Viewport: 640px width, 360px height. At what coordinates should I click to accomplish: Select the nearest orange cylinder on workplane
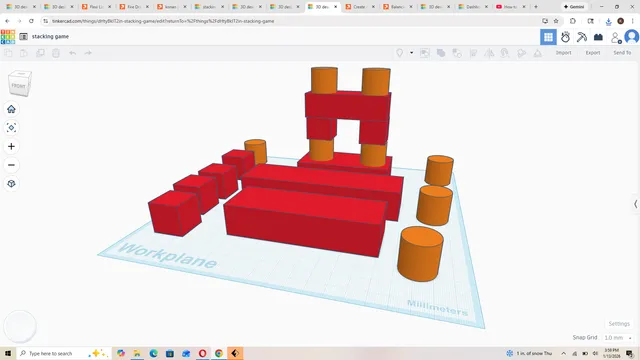pyautogui.click(x=420, y=254)
